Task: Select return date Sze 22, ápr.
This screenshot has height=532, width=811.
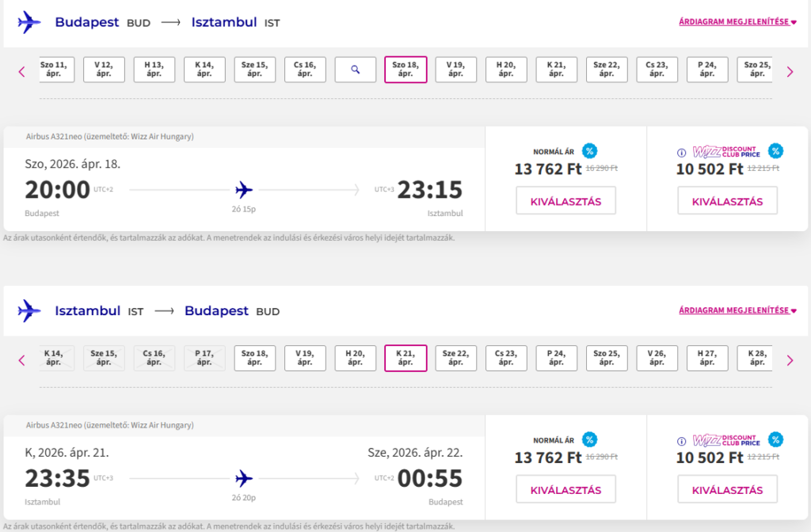Action: pyautogui.click(x=455, y=358)
